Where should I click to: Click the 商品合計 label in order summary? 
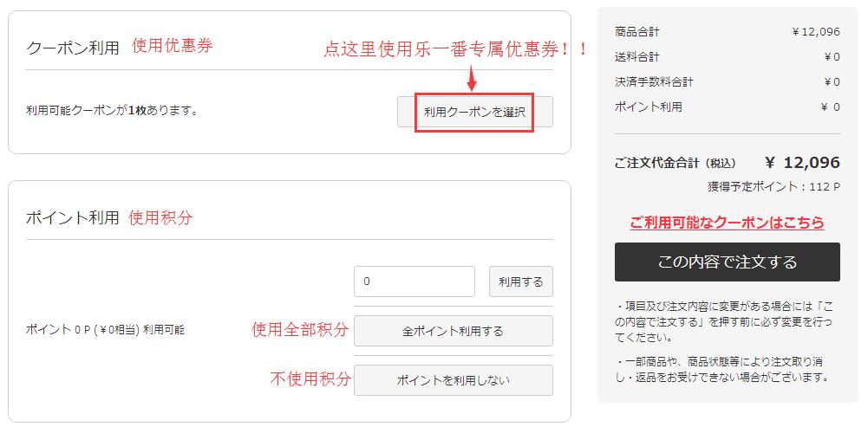tap(636, 32)
